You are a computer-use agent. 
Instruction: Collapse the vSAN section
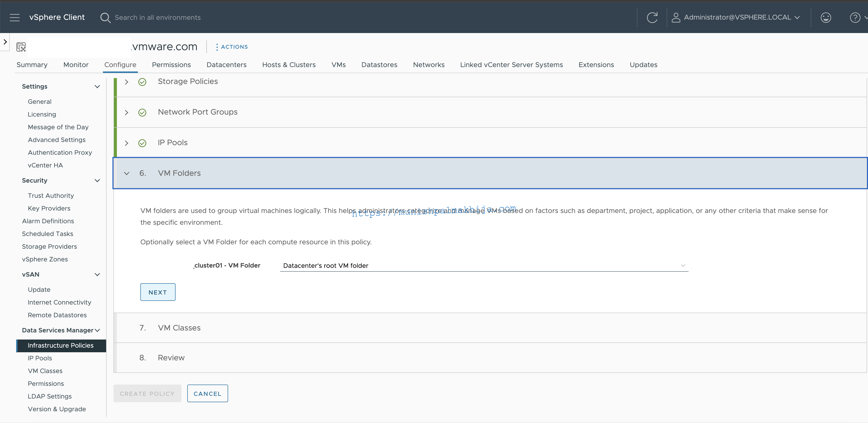(x=97, y=275)
